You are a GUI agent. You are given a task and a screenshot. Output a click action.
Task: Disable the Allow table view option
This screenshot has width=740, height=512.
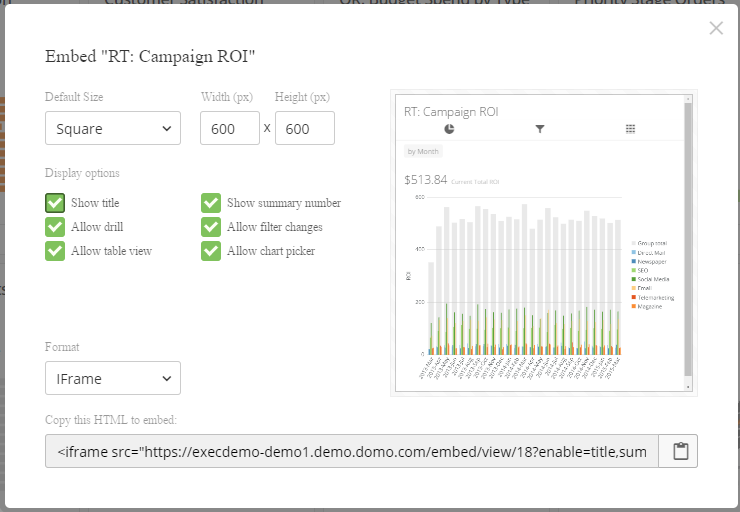pyautogui.click(x=55, y=251)
